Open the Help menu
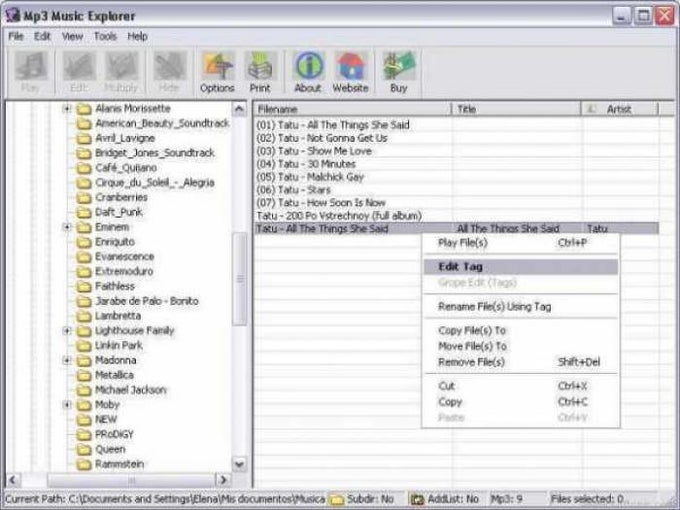This screenshot has width=680, height=510. pos(137,36)
